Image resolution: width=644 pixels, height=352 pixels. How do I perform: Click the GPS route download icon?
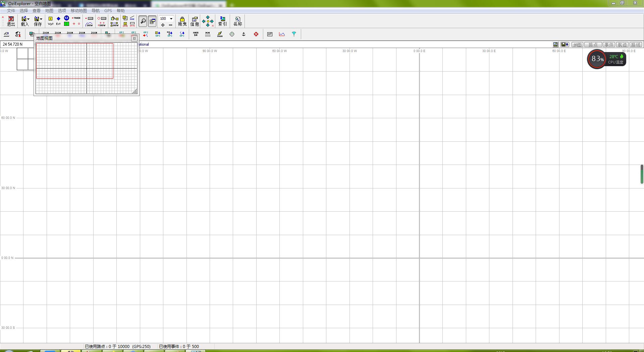pyautogui.click(x=170, y=34)
